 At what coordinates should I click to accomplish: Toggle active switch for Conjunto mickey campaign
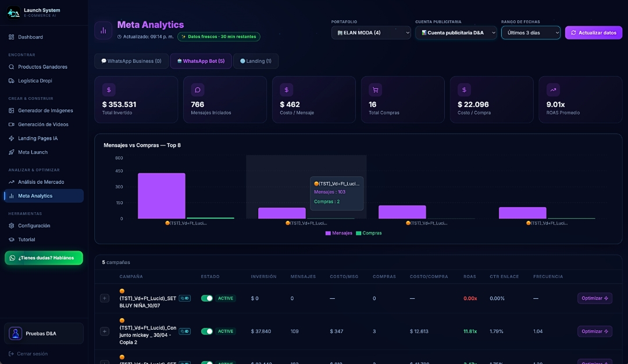pyautogui.click(x=206, y=331)
